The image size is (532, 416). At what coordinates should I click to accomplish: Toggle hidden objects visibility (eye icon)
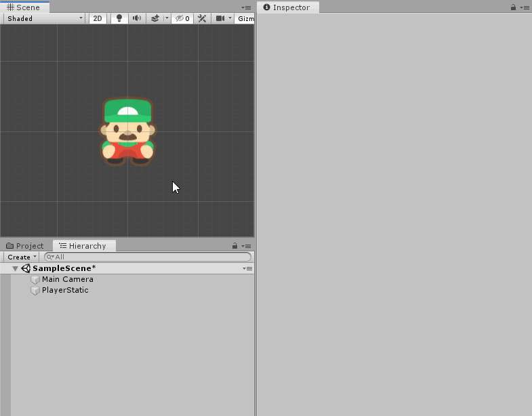[x=181, y=18]
